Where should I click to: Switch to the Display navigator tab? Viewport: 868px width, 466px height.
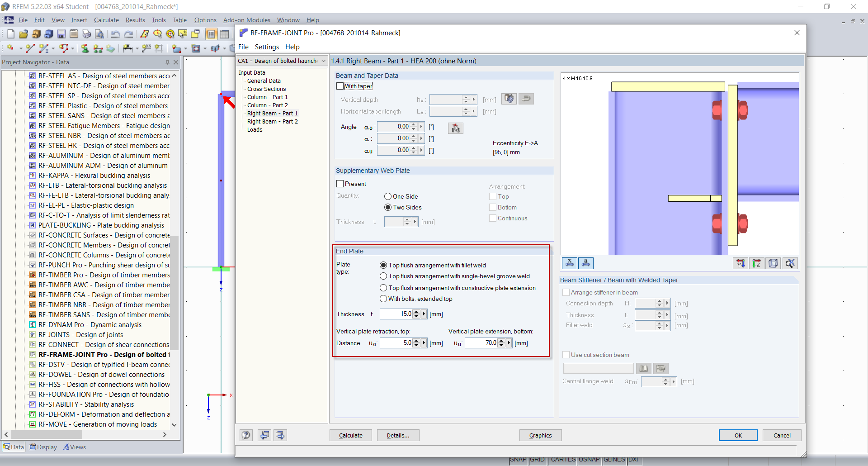(x=43, y=447)
